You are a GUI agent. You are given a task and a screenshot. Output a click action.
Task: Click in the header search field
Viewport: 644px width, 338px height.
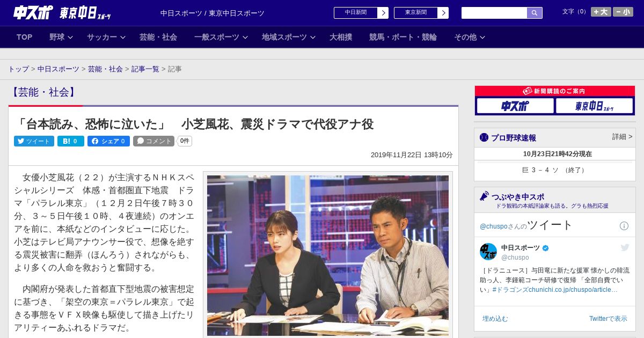coord(494,13)
